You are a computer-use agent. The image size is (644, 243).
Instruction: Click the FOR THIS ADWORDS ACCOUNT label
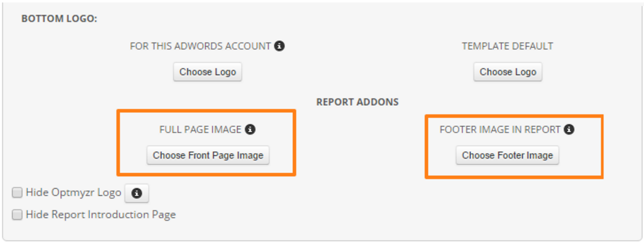click(200, 46)
